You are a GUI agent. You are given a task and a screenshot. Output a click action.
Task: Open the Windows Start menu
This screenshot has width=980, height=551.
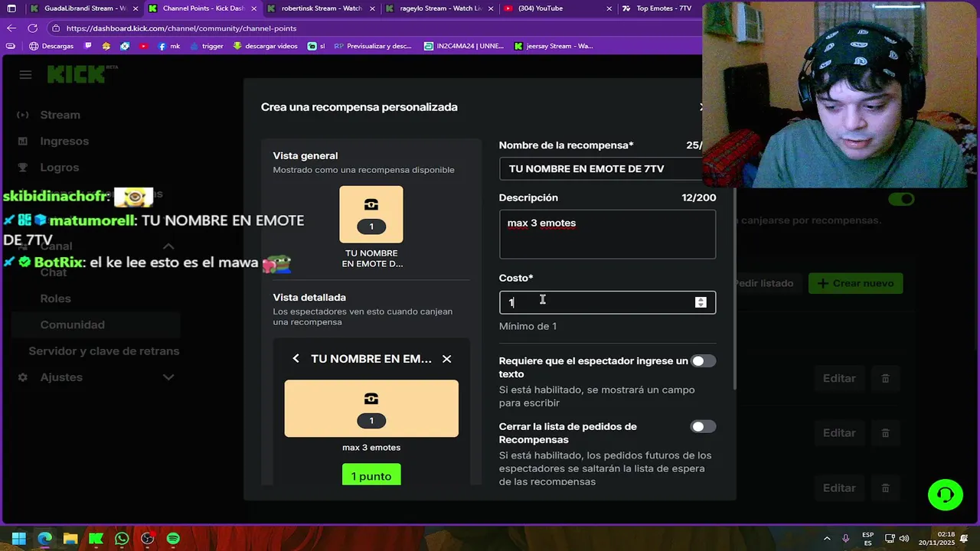(x=19, y=539)
